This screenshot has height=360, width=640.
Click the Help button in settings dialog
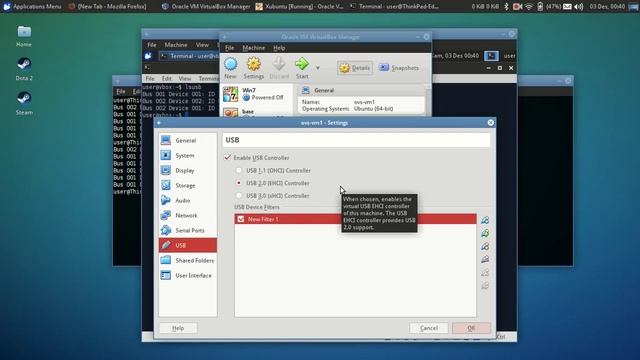178,328
